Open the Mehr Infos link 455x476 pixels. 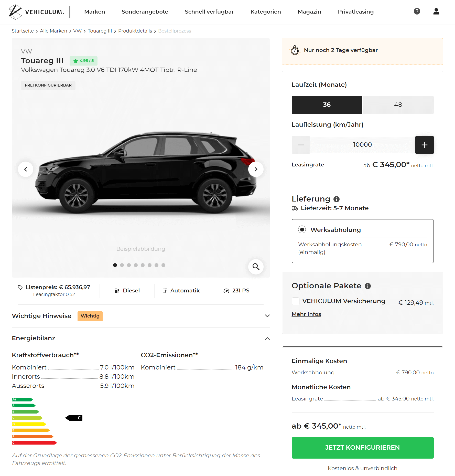[x=306, y=314]
